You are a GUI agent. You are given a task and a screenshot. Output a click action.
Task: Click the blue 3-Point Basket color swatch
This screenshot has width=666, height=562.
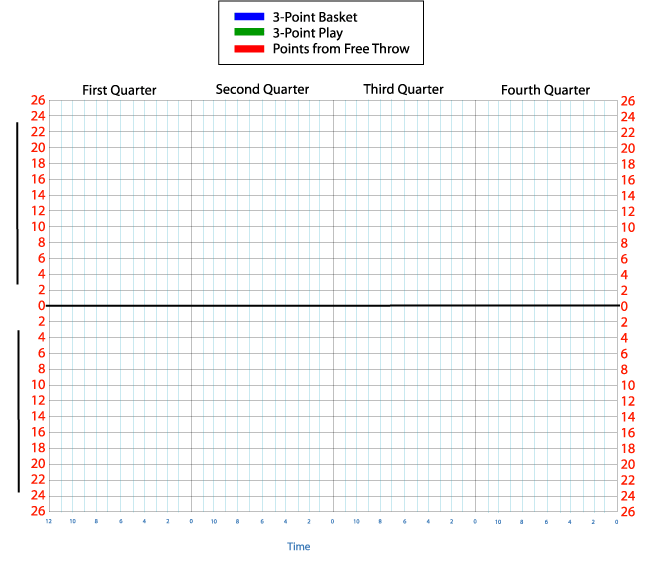pos(248,17)
